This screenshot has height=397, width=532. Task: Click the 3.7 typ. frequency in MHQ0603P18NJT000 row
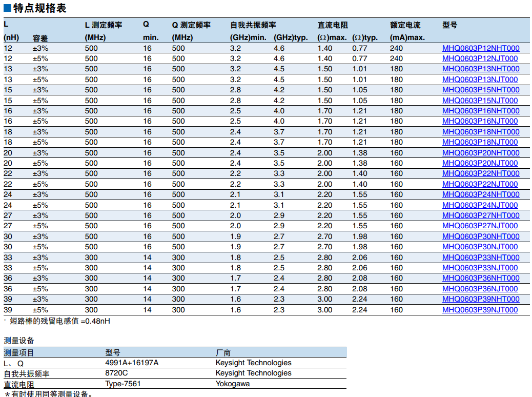279,142
